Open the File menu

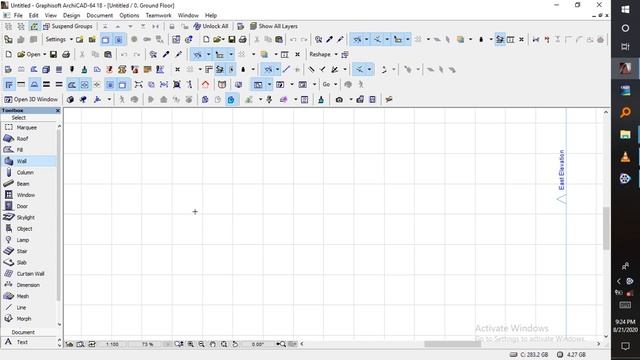coord(18,15)
